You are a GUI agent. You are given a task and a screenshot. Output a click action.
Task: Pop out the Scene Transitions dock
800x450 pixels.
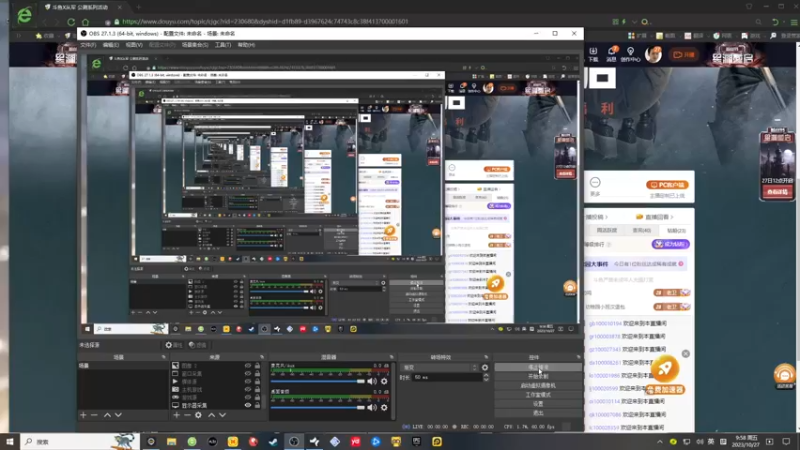(486, 357)
